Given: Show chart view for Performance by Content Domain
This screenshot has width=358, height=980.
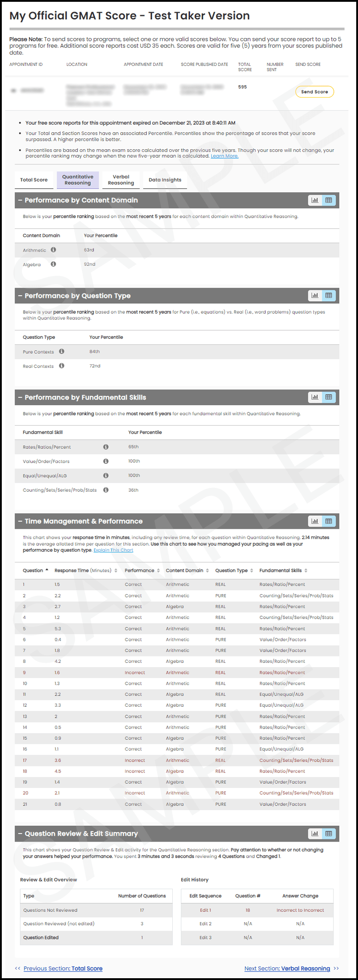Looking at the screenshot, I should click(x=315, y=200).
